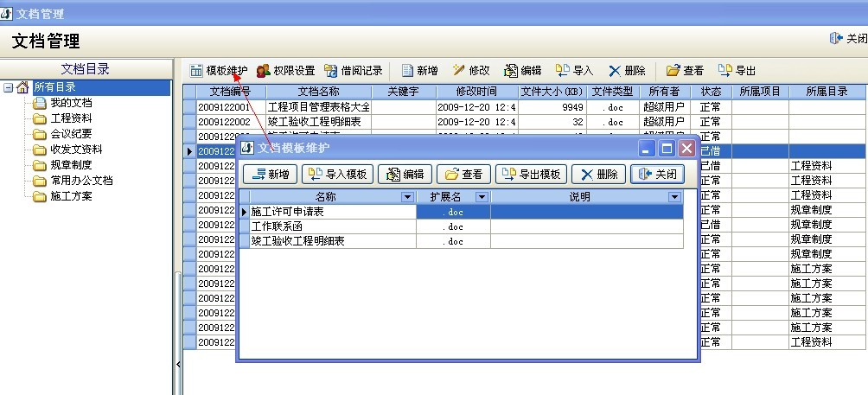Select 规章制度 folder in the directory tree
The image size is (868, 395).
(70, 165)
